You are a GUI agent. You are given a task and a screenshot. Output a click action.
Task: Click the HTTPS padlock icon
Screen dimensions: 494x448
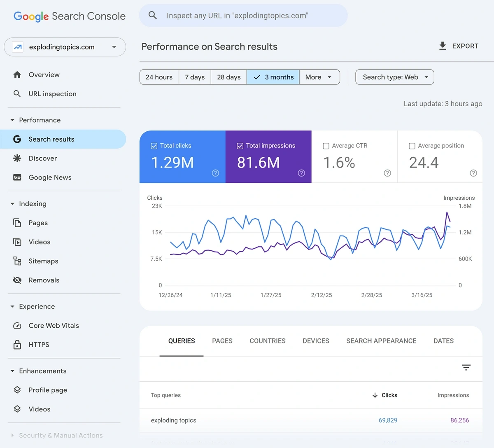pos(17,344)
